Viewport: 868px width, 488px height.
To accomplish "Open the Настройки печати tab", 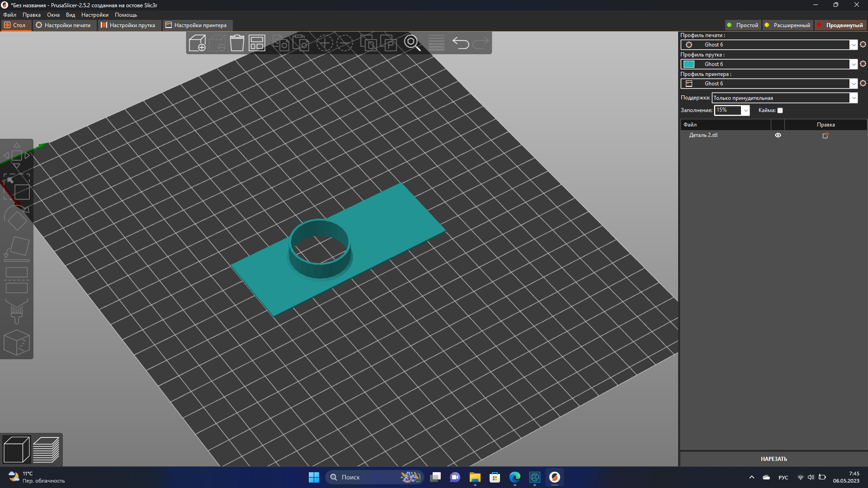I will (x=64, y=25).
